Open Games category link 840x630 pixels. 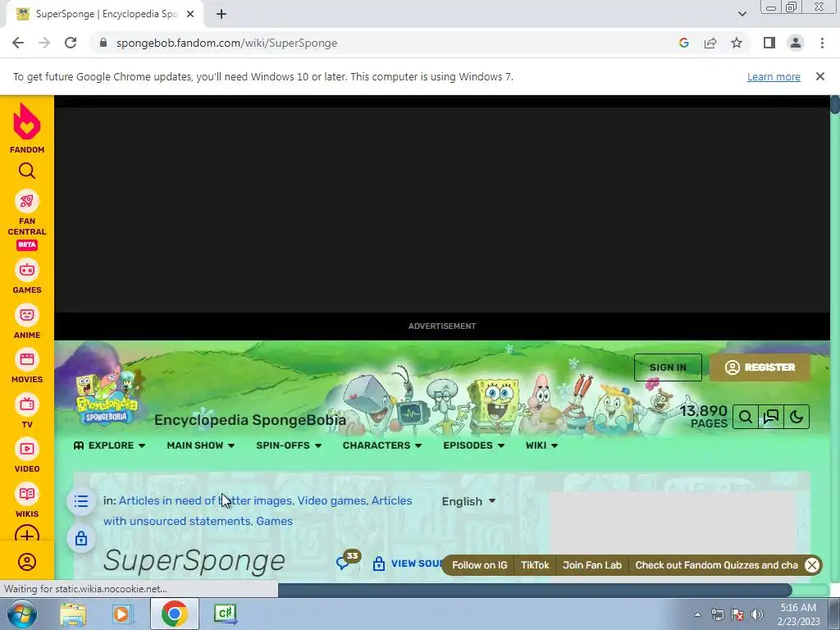coord(274,521)
